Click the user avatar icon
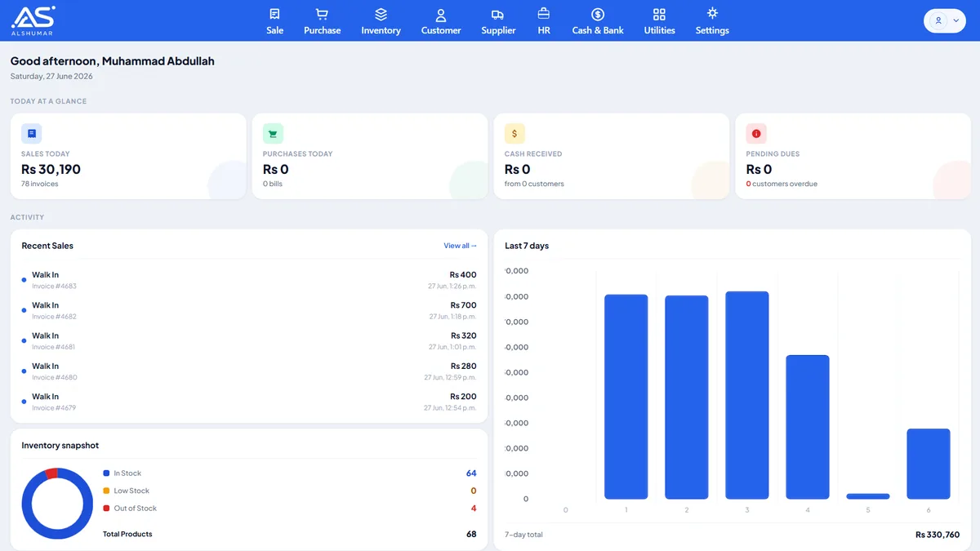This screenshot has height=551, width=980. (938, 20)
